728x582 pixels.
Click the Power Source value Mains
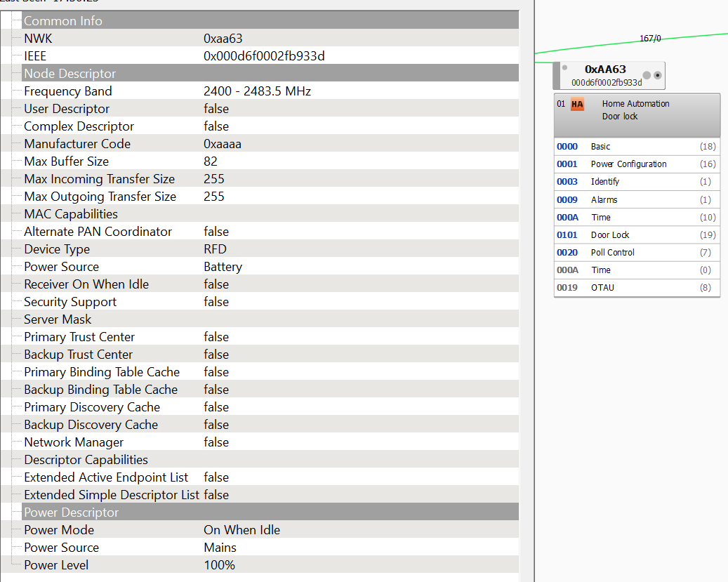(220, 548)
